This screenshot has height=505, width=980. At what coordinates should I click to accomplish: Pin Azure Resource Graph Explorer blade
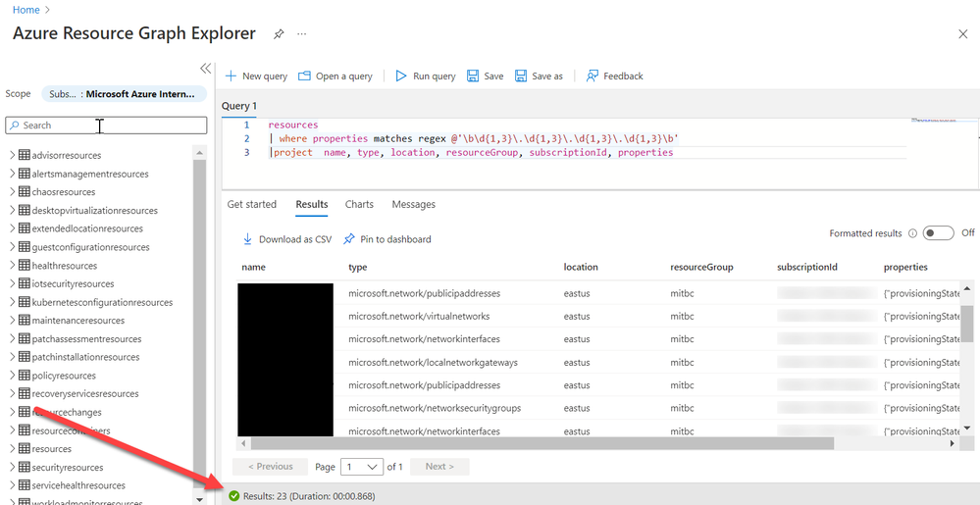(x=279, y=34)
